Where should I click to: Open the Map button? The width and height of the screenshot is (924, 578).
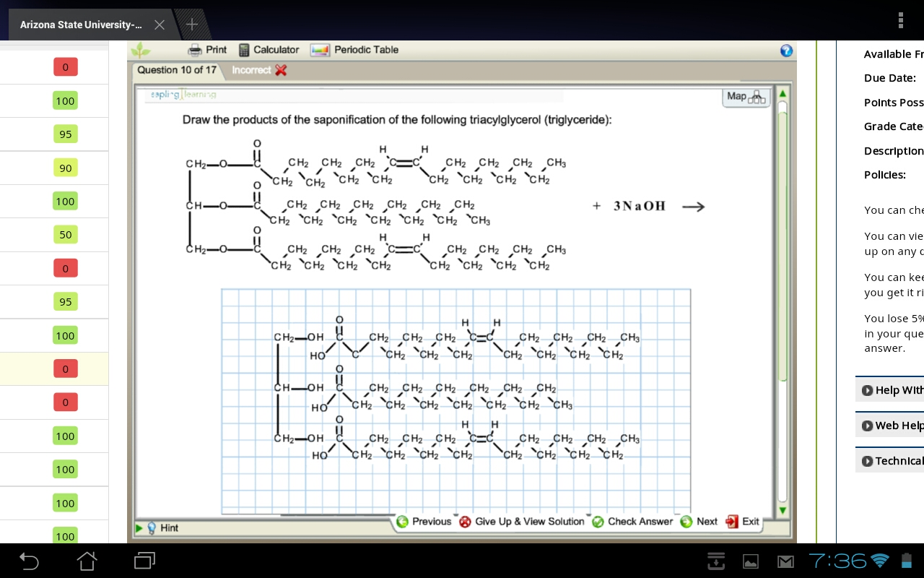(x=746, y=97)
